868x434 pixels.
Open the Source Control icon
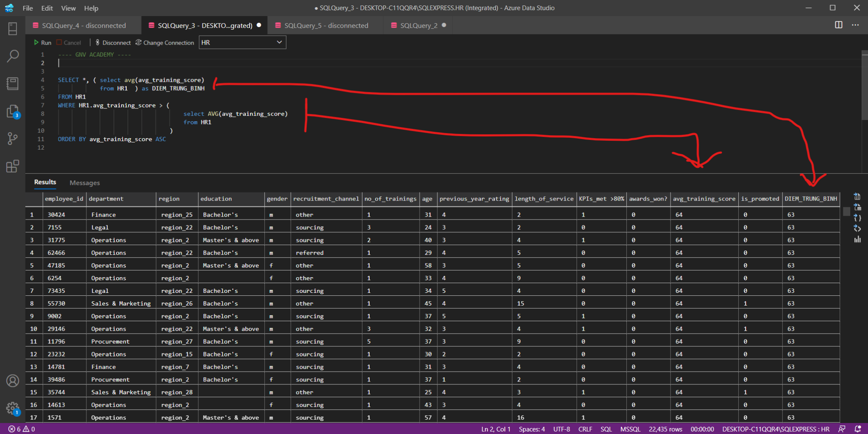pos(13,139)
